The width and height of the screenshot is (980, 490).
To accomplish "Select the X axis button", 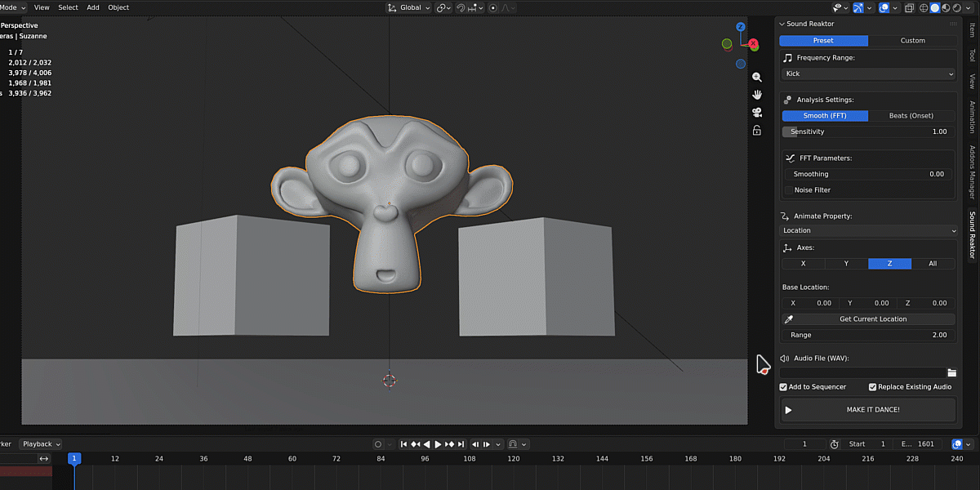I will click(x=803, y=264).
